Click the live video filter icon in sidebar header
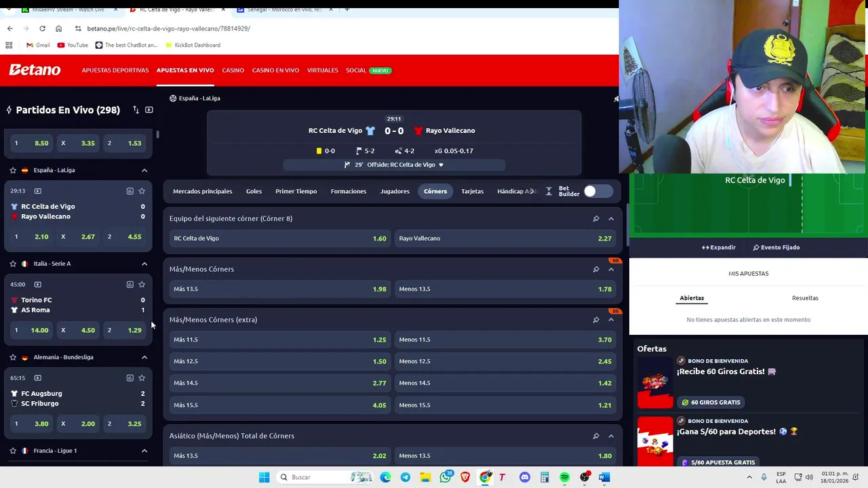The image size is (868, 488). (x=149, y=110)
